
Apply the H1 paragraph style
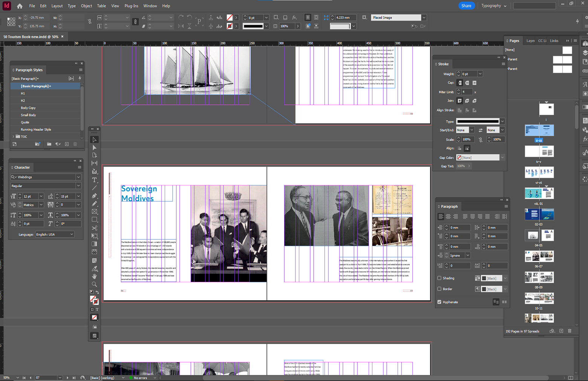46,93
